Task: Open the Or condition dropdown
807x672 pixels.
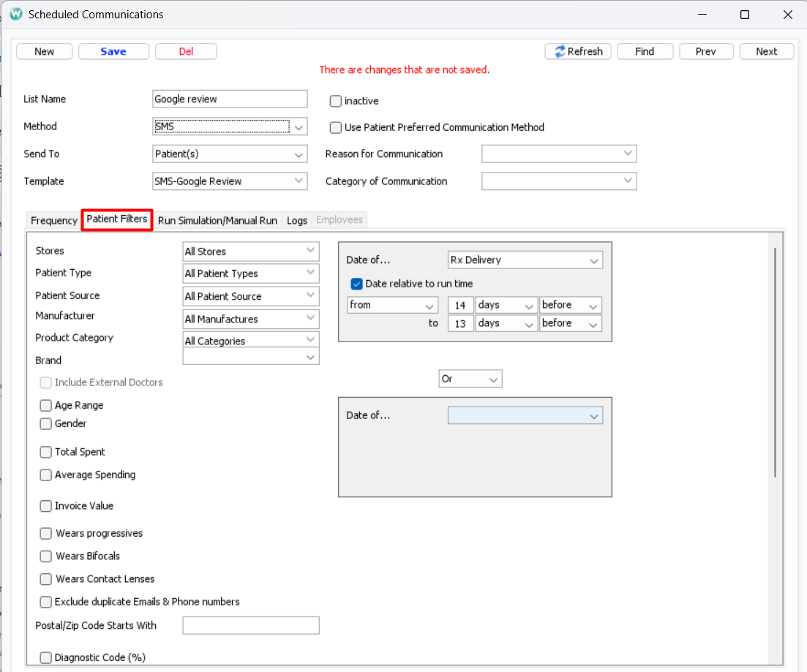Action: [x=470, y=379]
